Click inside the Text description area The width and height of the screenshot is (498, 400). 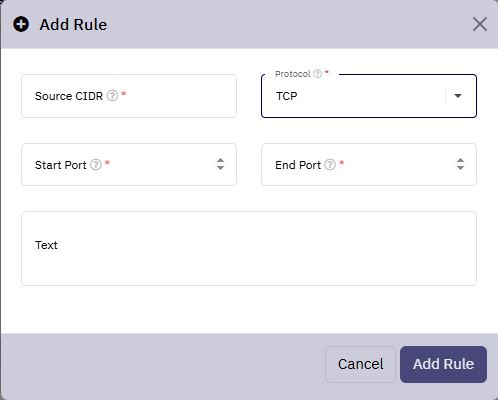coord(249,248)
